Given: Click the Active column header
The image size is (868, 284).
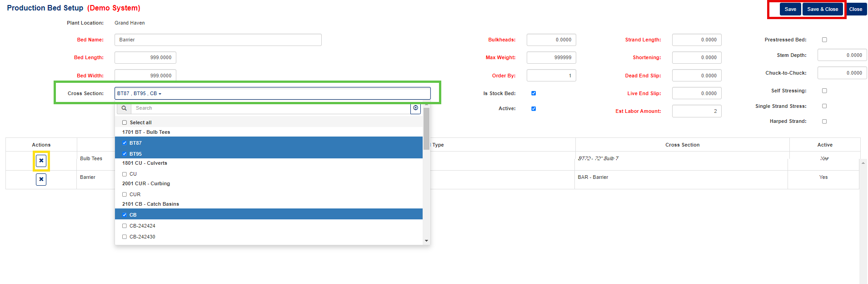Looking at the screenshot, I should point(825,145).
